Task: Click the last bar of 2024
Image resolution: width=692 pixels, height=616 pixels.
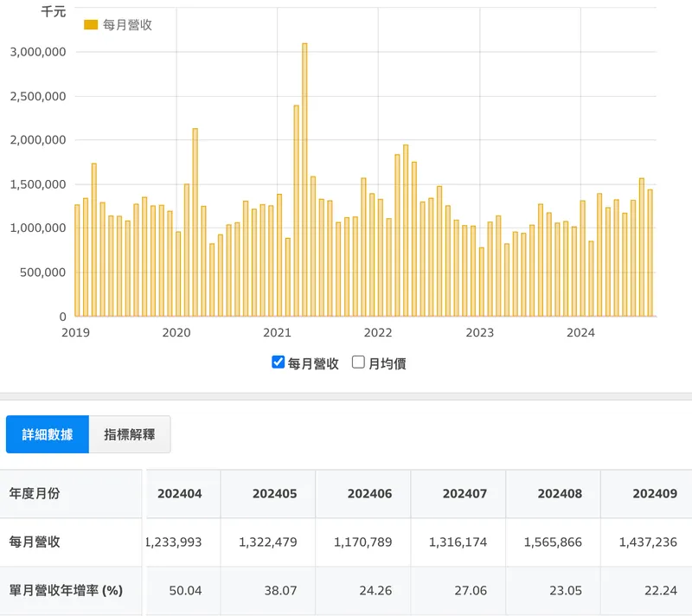Action: click(650, 253)
